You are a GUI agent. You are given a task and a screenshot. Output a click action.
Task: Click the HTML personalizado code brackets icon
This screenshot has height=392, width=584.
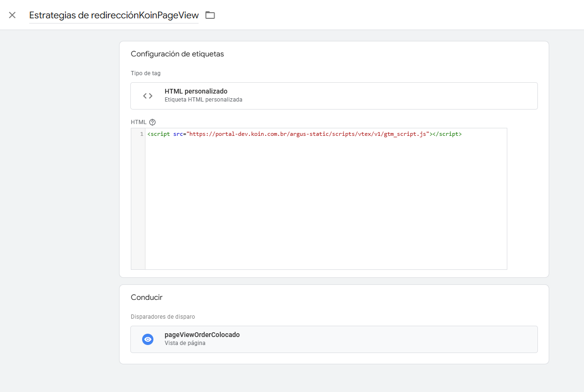pos(148,96)
